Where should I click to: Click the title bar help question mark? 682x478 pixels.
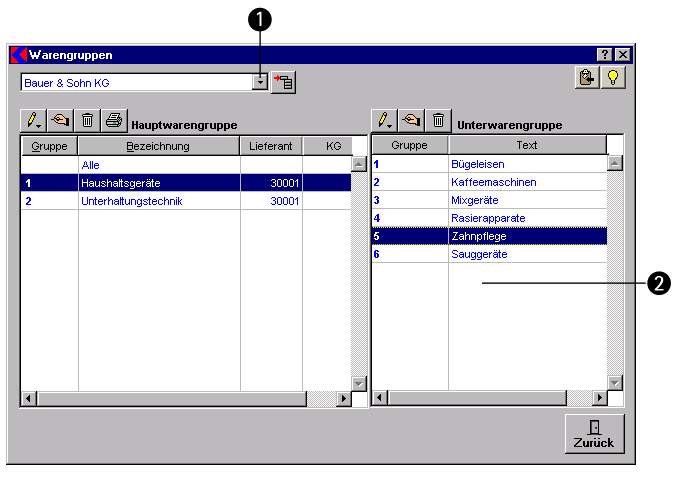[x=605, y=55]
